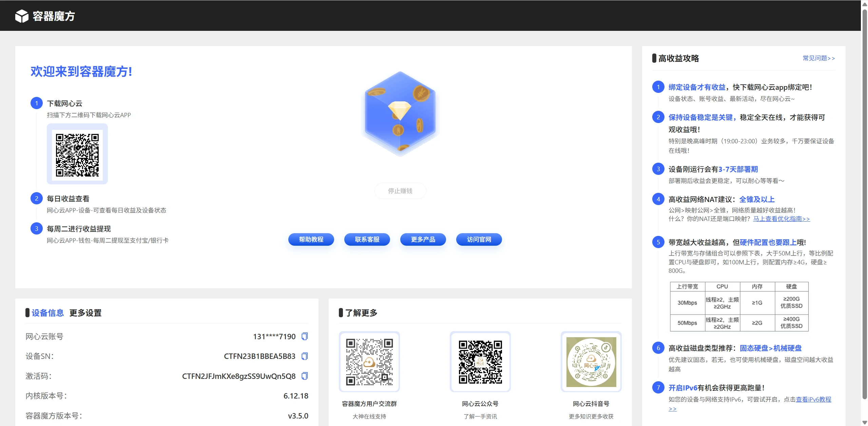Open 联系客服
The height and width of the screenshot is (426, 868).
367,239
